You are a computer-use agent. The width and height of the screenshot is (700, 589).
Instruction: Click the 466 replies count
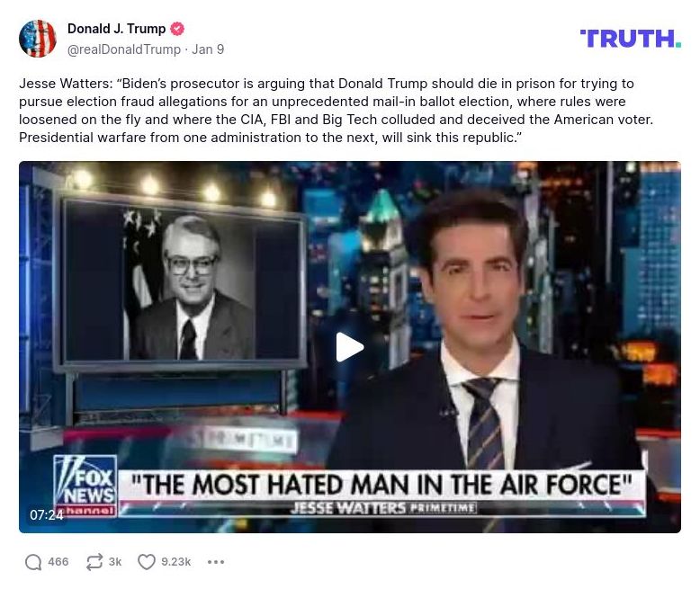(x=58, y=561)
